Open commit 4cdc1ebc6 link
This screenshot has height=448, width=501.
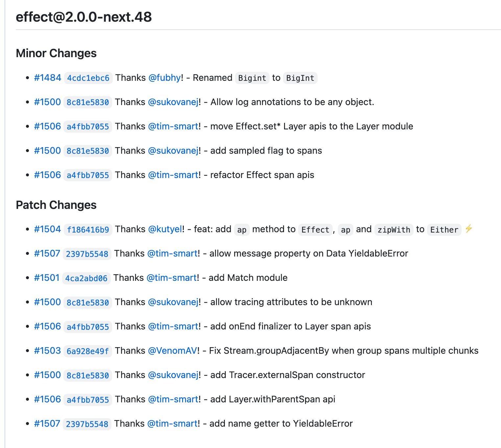88,78
